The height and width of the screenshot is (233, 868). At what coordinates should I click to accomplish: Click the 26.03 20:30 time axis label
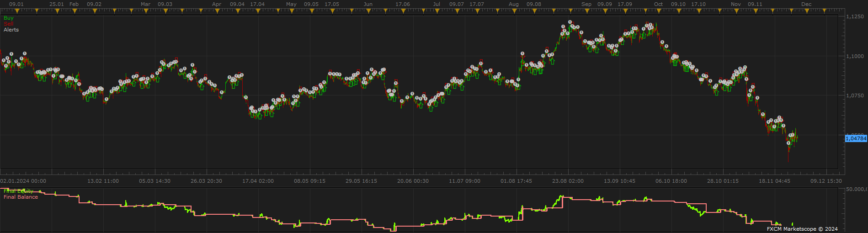click(206, 181)
